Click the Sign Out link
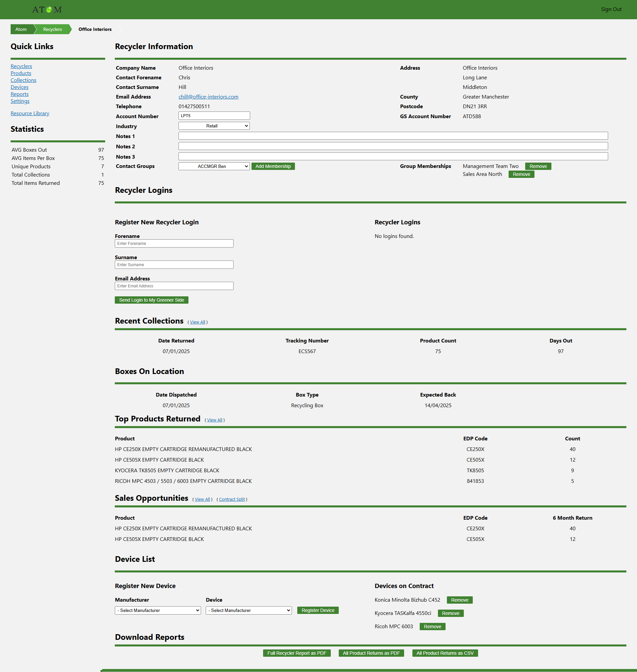 (611, 9)
